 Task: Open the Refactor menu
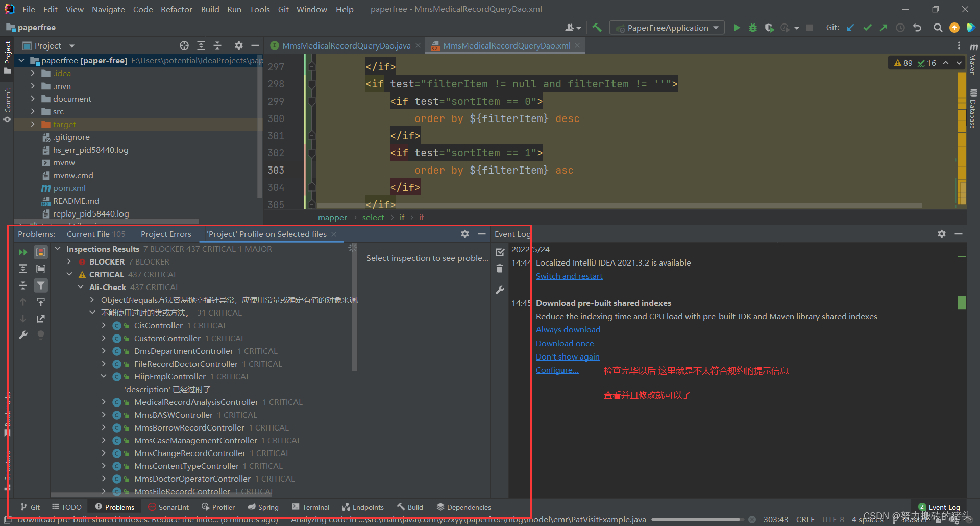176,9
